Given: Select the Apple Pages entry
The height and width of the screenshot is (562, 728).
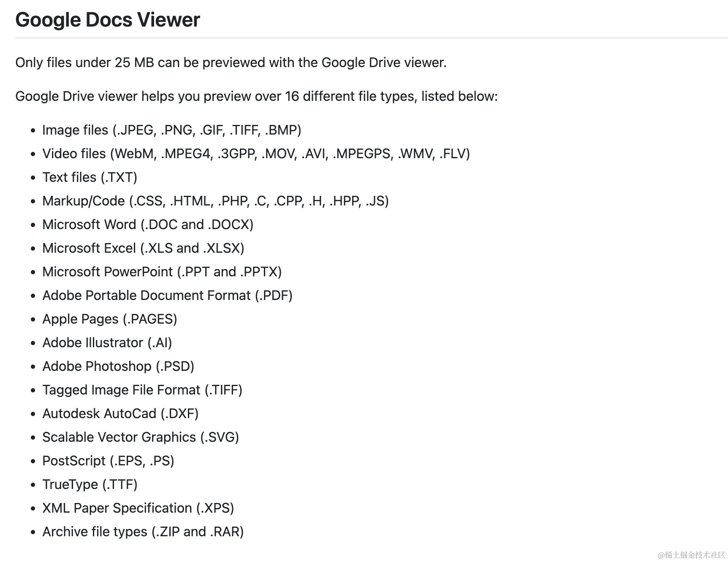Looking at the screenshot, I should 110,319.
